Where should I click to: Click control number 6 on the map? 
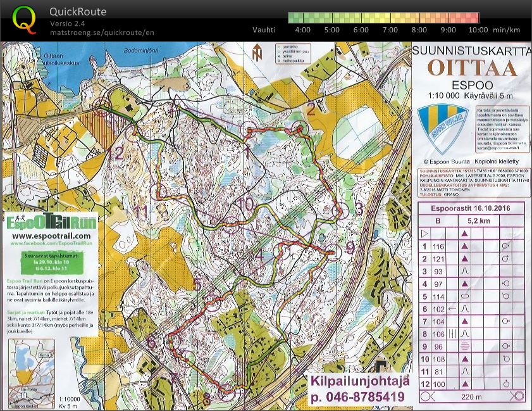[x=151, y=342]
